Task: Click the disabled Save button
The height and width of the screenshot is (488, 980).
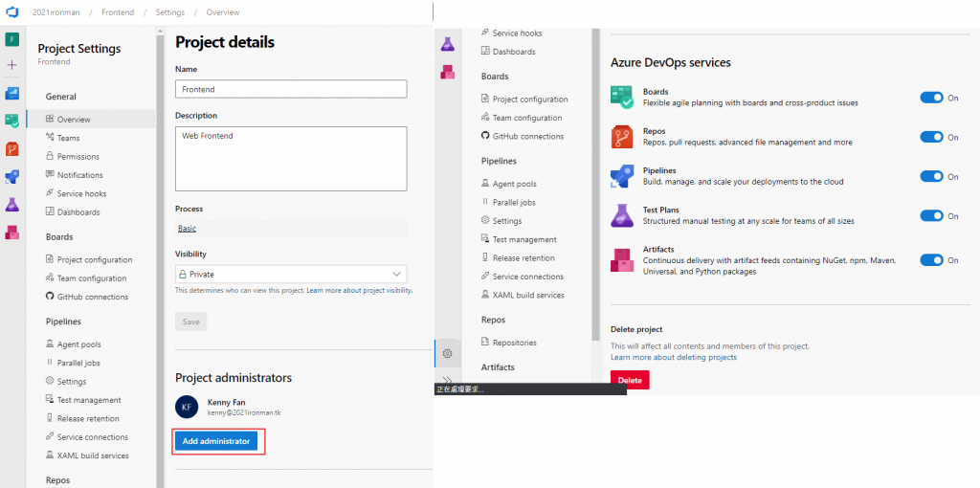Action: tap(190, 322)
